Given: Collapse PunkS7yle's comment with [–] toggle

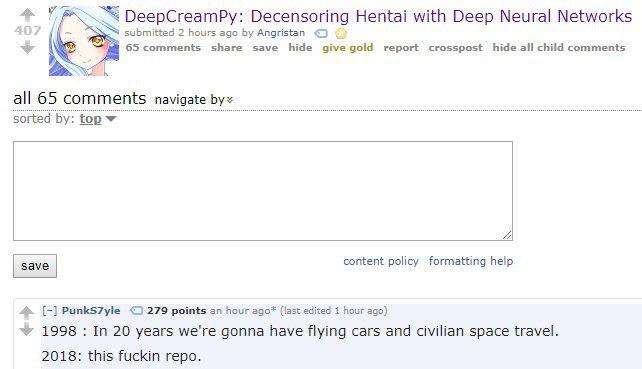Looking at the screenshot, I should coord(50,310).
